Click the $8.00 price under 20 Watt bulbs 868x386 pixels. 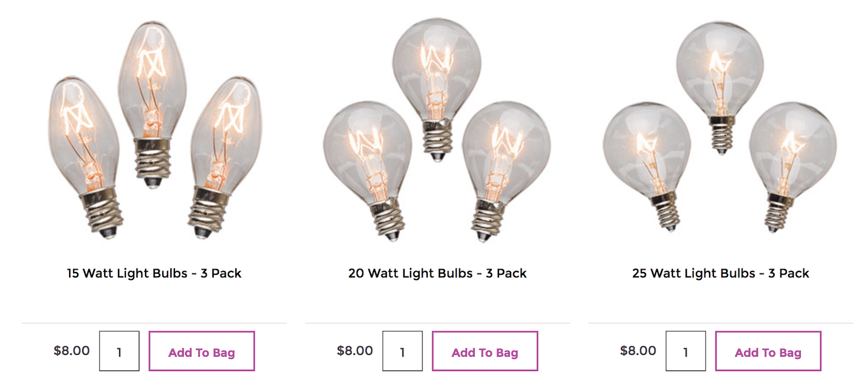[x=355, y=350]
